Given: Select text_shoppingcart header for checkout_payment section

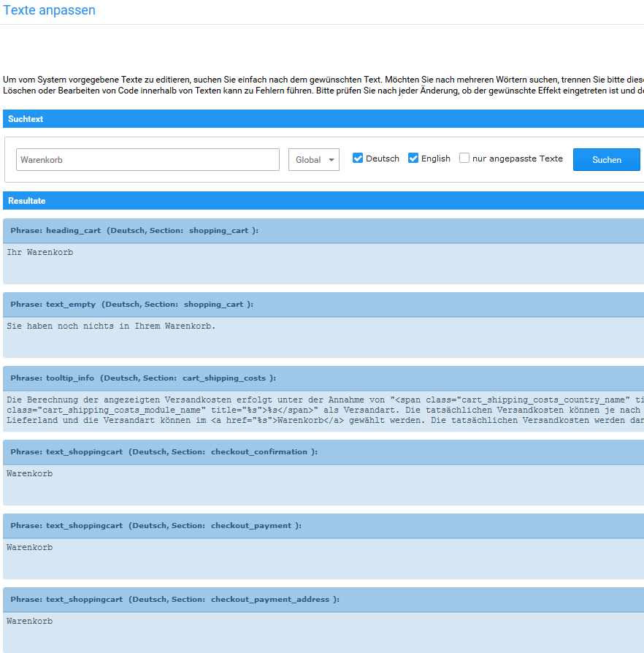Looking at the screenshot, I should 323,526.
